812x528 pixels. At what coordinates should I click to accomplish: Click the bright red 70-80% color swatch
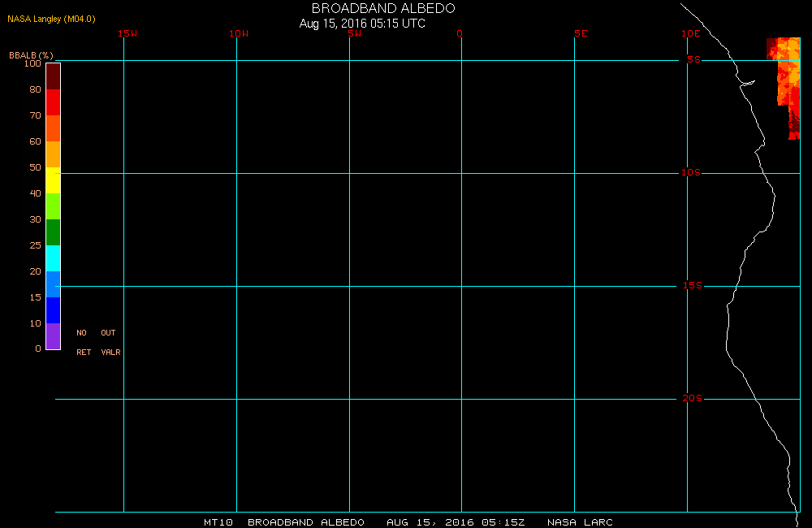pyautogui.click(x=54, y=102)
